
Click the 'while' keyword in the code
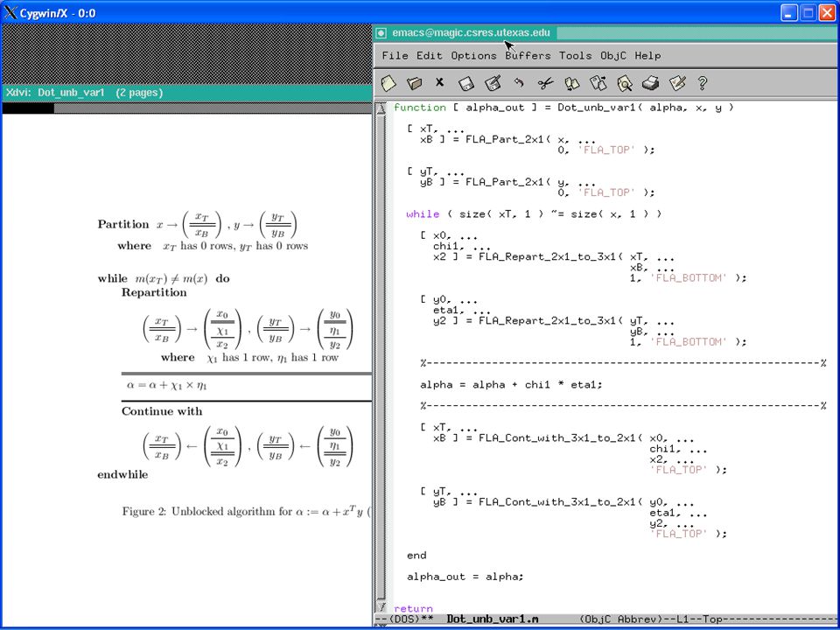coord(423,213)
